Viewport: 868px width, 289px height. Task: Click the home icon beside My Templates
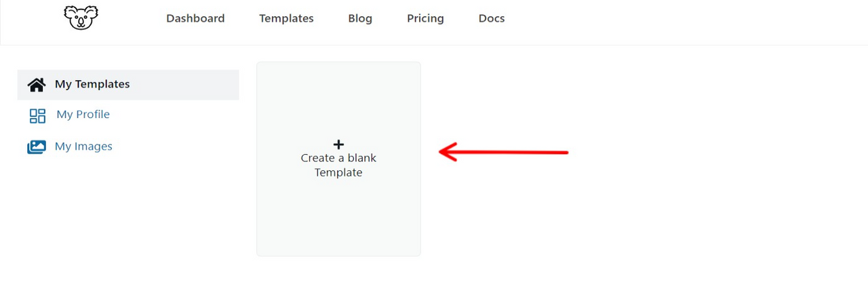(x=36, y=85)
